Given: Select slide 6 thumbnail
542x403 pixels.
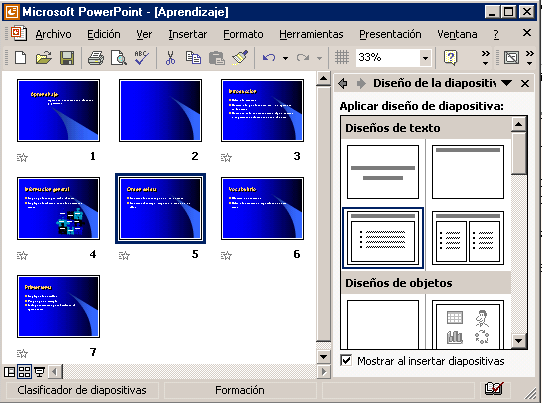Looking at the screenshot, I should pos(262,208).
